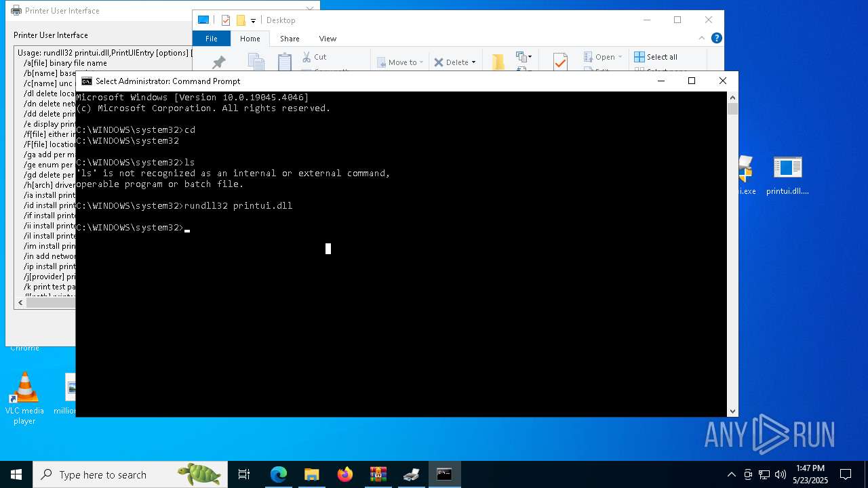Launch Firefox from the taskbar

[x=344, y=474]
